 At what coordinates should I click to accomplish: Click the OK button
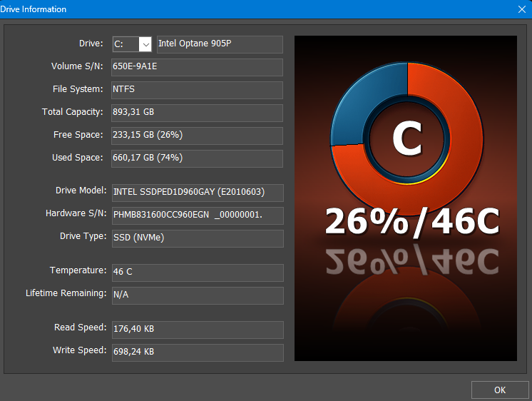coord(499,390)
